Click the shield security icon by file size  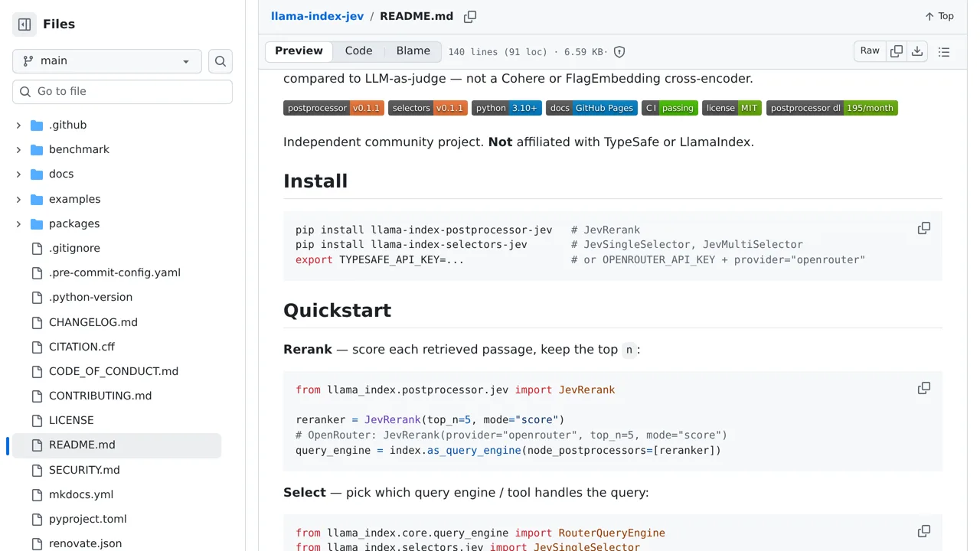click(619, 52)
